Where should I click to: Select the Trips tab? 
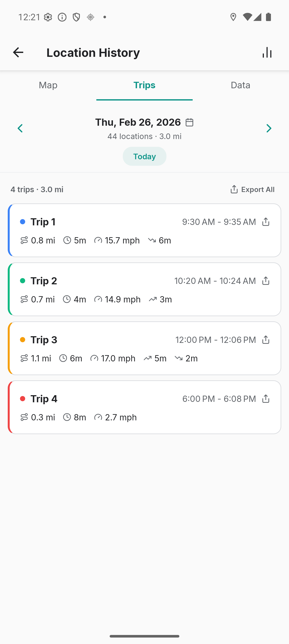pos(144,85)
